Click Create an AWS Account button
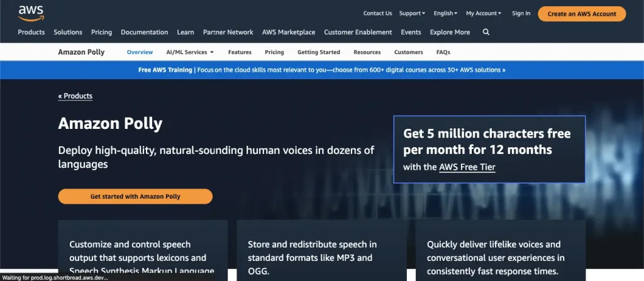 click(582, 14)
